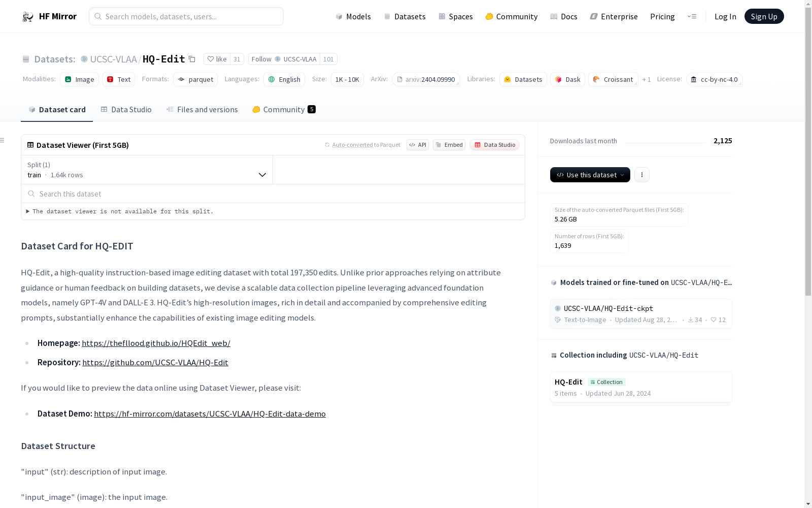Open the Auto-converted to Parquet link
This screenshot has width=812, height=508.
click(x=362, y=145)
